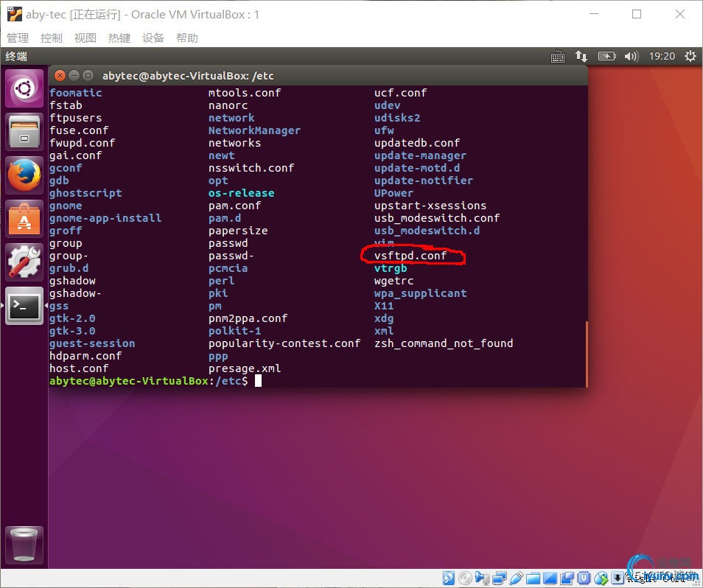Screen dimensions: 703x588
Task: Click the upstart-xsessions entry
Action: tap(430, 206)
